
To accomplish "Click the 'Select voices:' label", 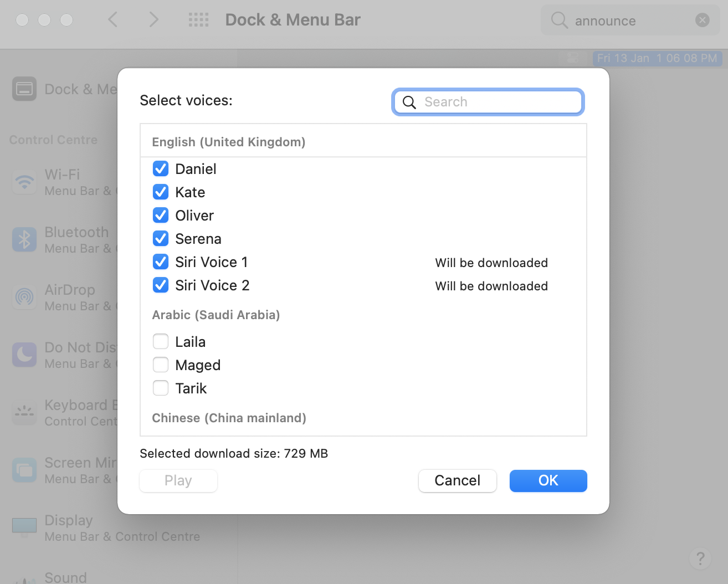I will pyautogui.click(x=186, y=100).
